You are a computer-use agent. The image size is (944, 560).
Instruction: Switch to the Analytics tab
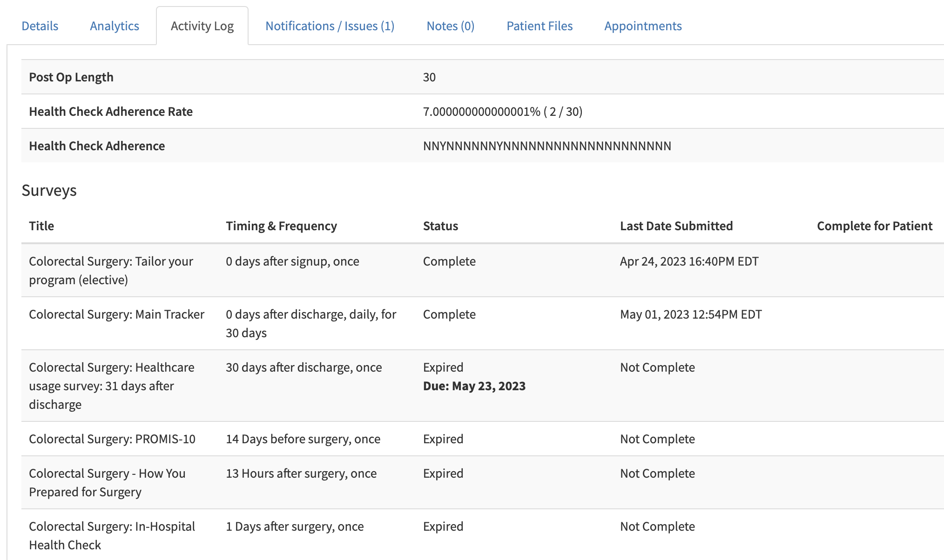pyautogui.click(x=115, y=26)
